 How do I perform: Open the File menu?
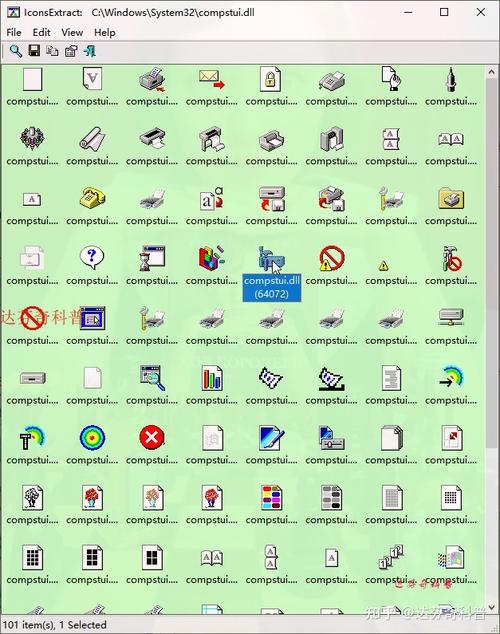click(14, 32)
